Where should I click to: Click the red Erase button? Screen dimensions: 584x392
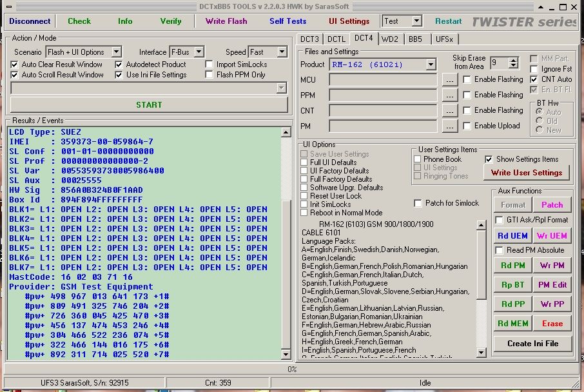coord(552,324)
